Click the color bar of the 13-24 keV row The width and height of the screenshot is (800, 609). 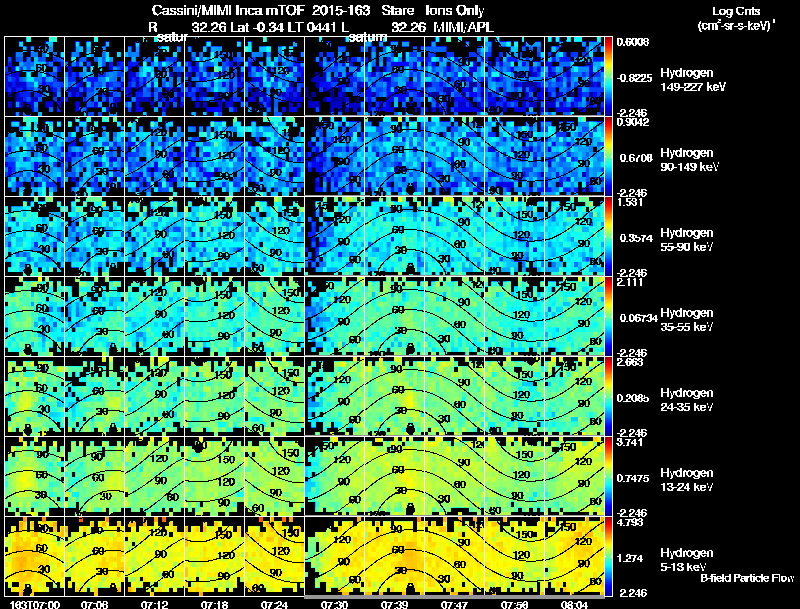coord(608,476)
